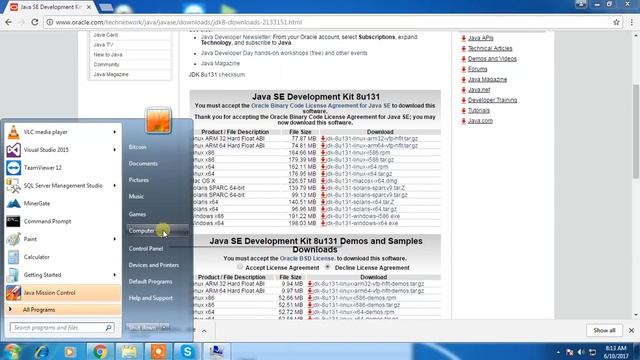Image resolution: width=640 pixels, height=360 pixels.
Task: Click the taskbar clock showing 8:13 AM
Action: [616, 352]
